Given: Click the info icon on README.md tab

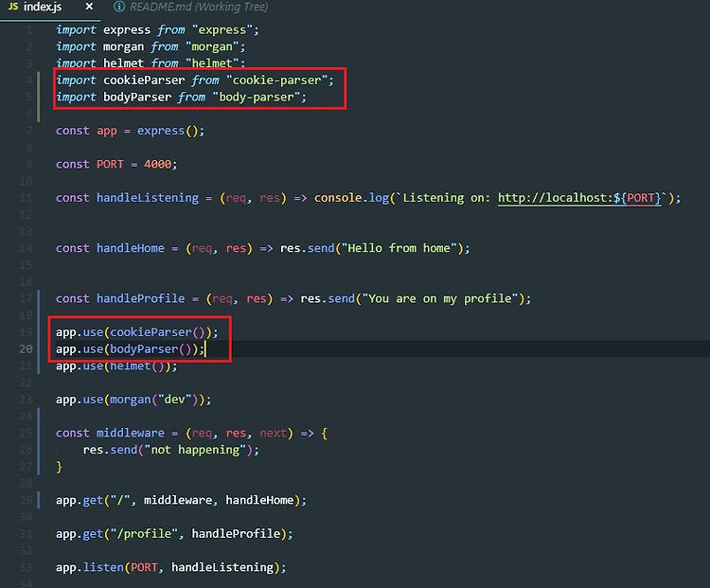Looking at the screenshot, I should pyautogui.click(x=118, y=7).
